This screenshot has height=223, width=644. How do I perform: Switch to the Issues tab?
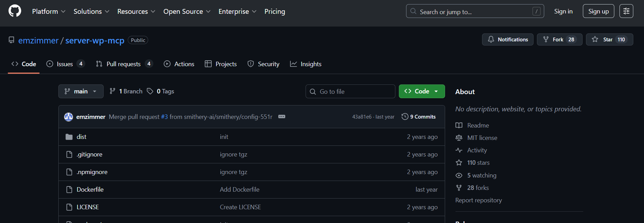65,64
